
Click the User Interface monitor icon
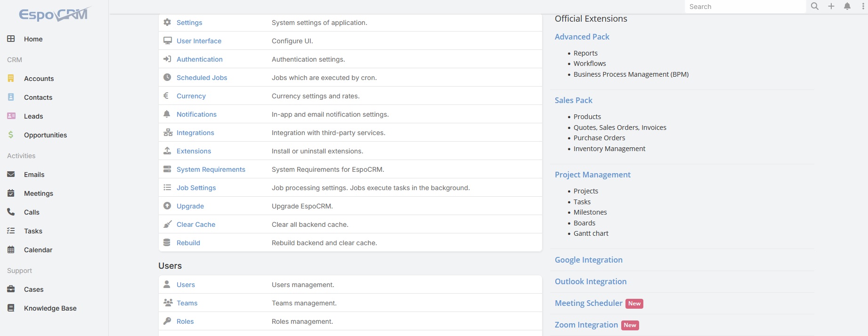tap(167, 40)
